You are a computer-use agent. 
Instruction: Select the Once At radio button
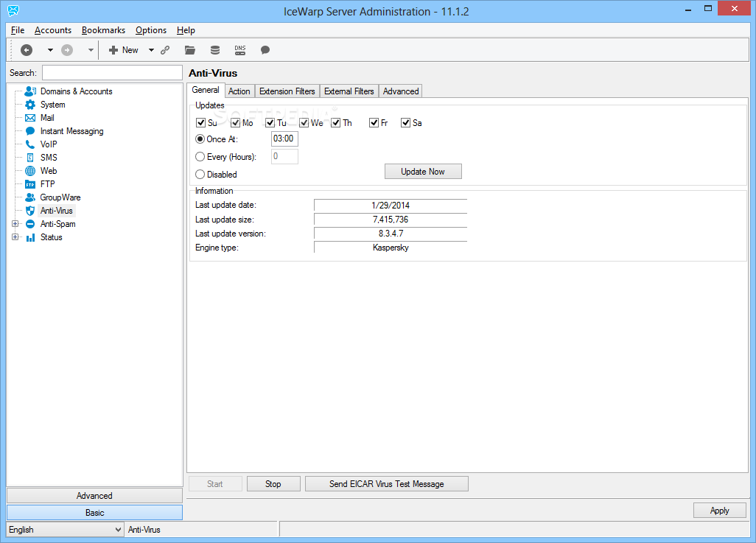pos(200,139)
